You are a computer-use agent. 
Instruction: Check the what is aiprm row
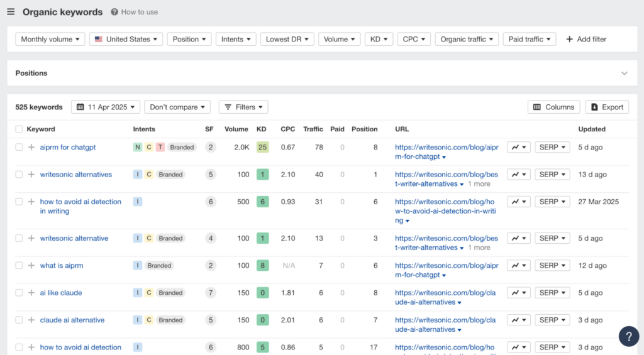coord(19,266)
